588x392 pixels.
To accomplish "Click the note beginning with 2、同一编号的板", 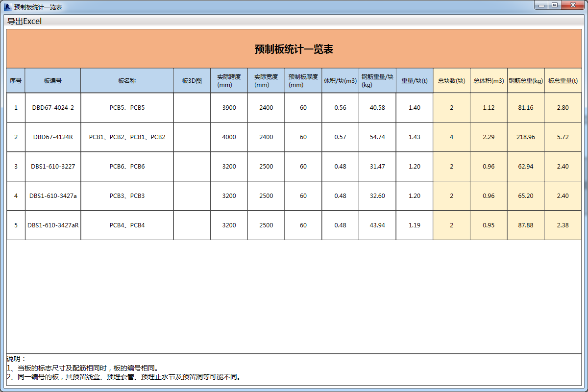I will (124, 377).
